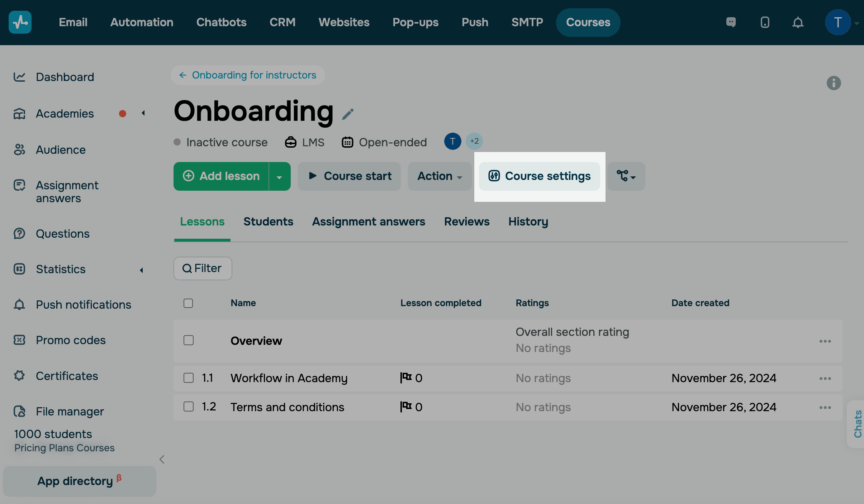Open the notifications bell icon

click(x=798, y=23)
